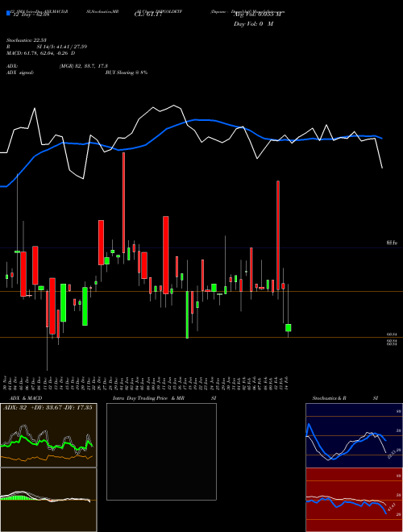This screenshot has width=403, height=532.
Task: Open the empty intraday trading price chart box
Action: pyautogui.click(x=161, y=451)
